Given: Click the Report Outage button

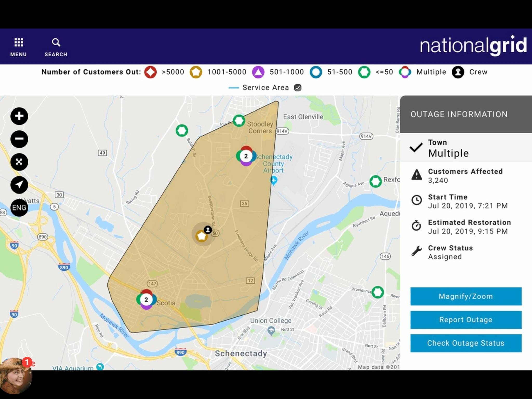Looking at the screenshot, I should [x=466, y=320].
